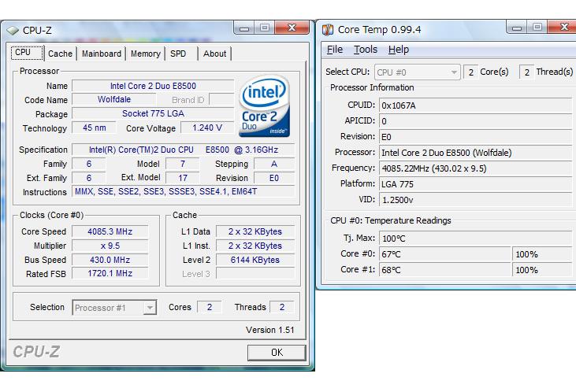The image size is (576, 392).
Task: Click the Stepping value 'A'
Action: click(x=274, y=164)
